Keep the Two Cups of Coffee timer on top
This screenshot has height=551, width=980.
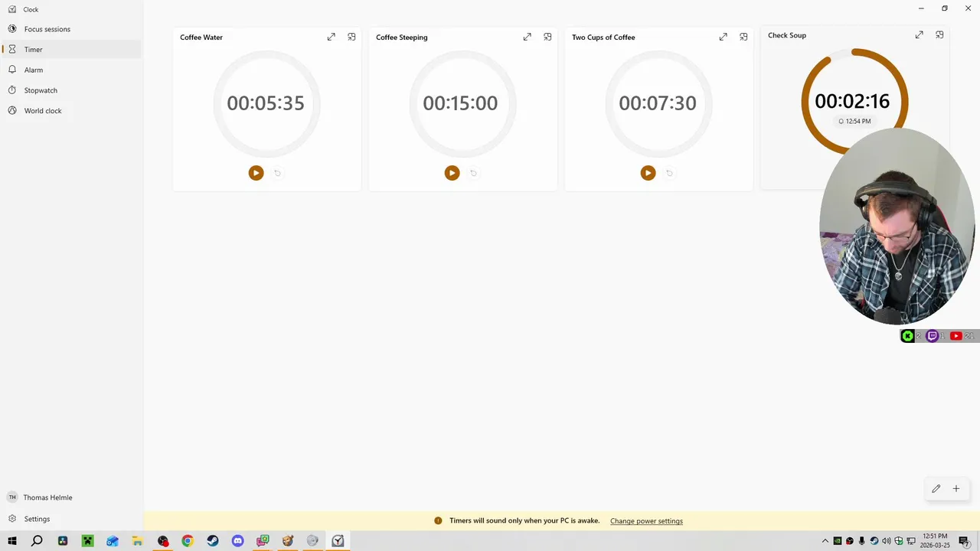(x=743, y=37)
